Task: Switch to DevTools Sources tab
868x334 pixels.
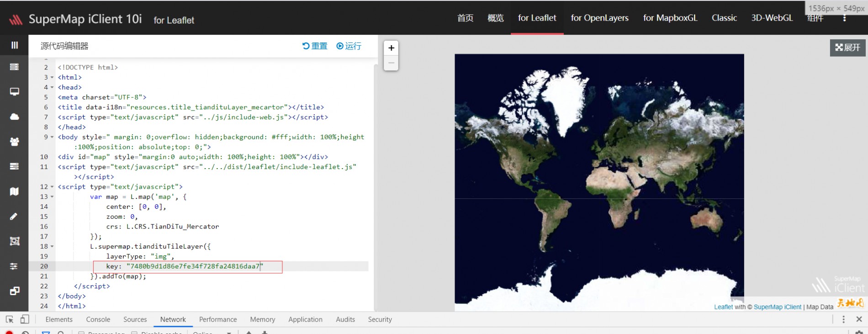Action: tap(135, 319)
